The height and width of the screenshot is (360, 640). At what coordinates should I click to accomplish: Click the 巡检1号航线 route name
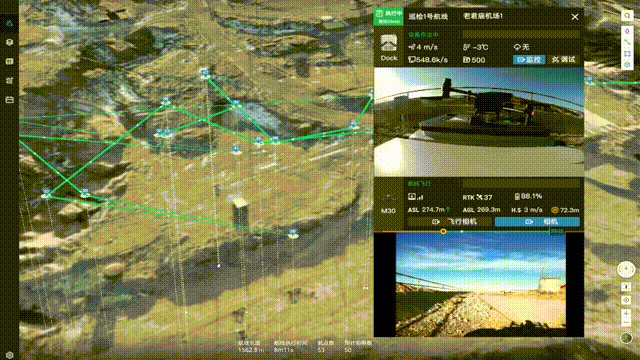click(428, 17)
